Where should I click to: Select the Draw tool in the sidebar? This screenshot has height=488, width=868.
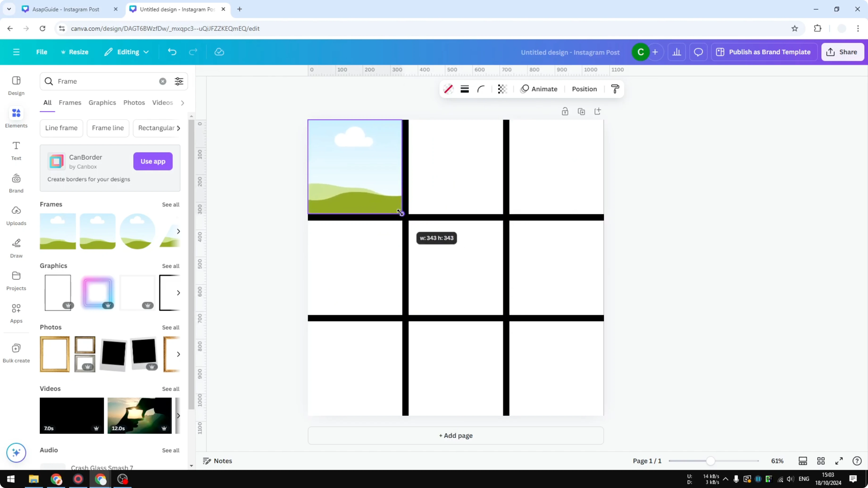tap(16, 248)
